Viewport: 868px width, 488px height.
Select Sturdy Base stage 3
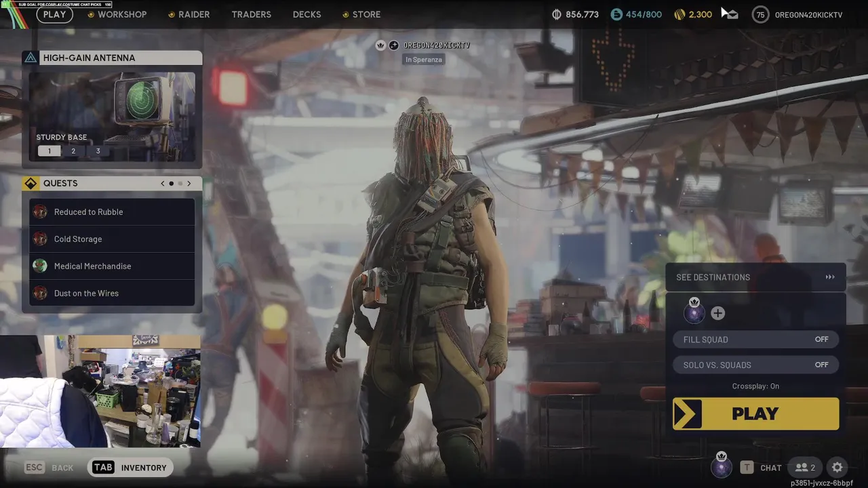coord(98,151)
